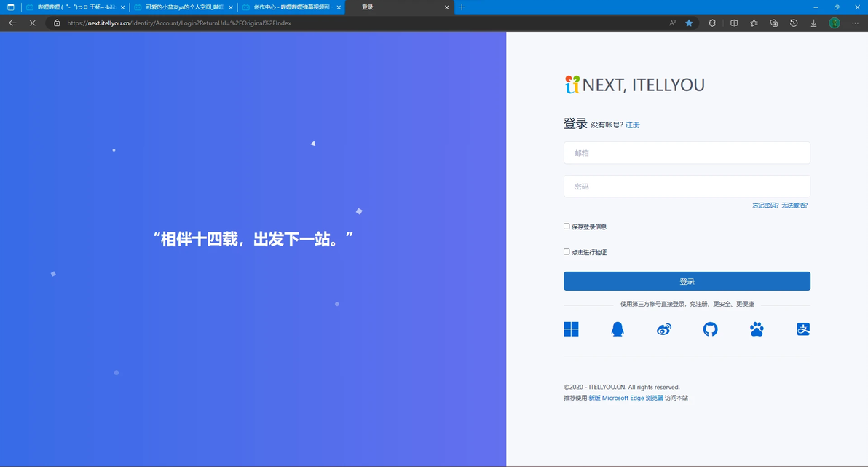Open the browser downloads icon
This screenshot has height=467, width=868.
814,23
